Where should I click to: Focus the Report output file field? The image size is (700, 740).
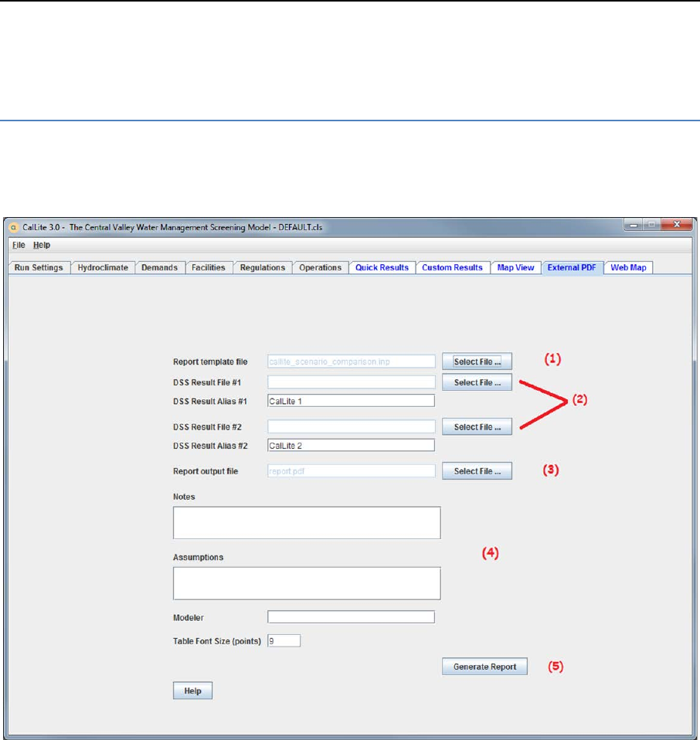[352, 471]
